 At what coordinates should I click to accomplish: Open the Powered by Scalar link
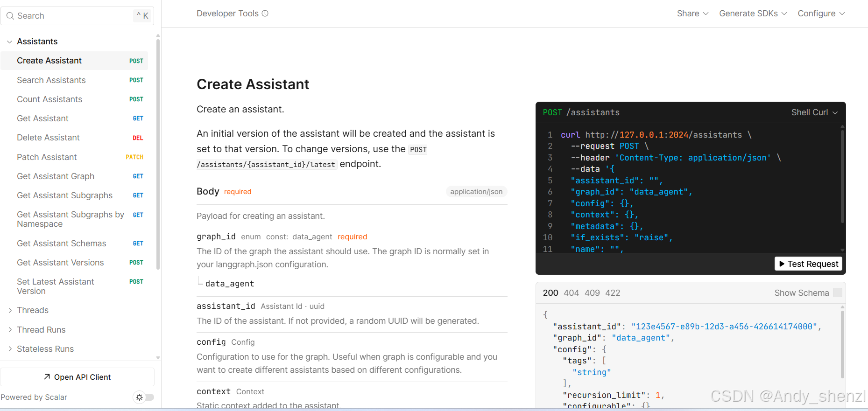click(34, 397)
